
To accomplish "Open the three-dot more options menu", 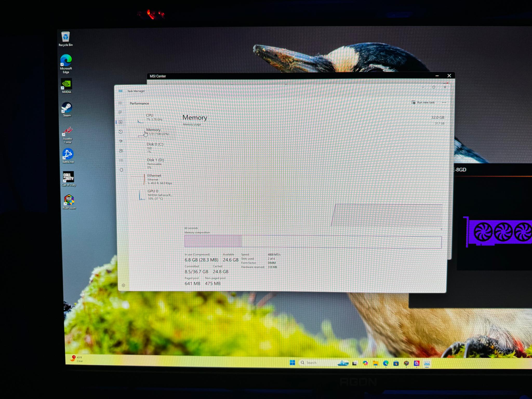I will pyautogui.click(x=444, y=102).
